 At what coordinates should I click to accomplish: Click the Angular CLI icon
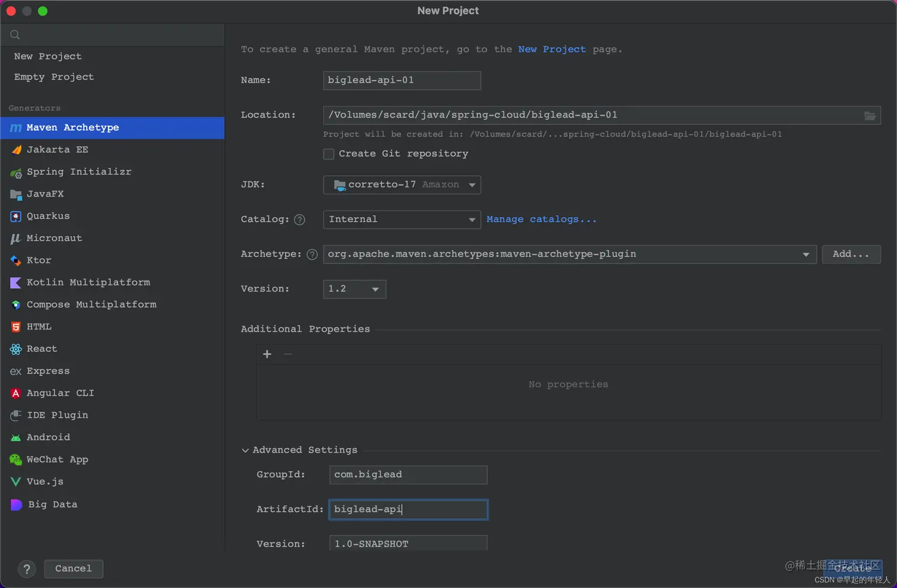click(x=16, y=393)
